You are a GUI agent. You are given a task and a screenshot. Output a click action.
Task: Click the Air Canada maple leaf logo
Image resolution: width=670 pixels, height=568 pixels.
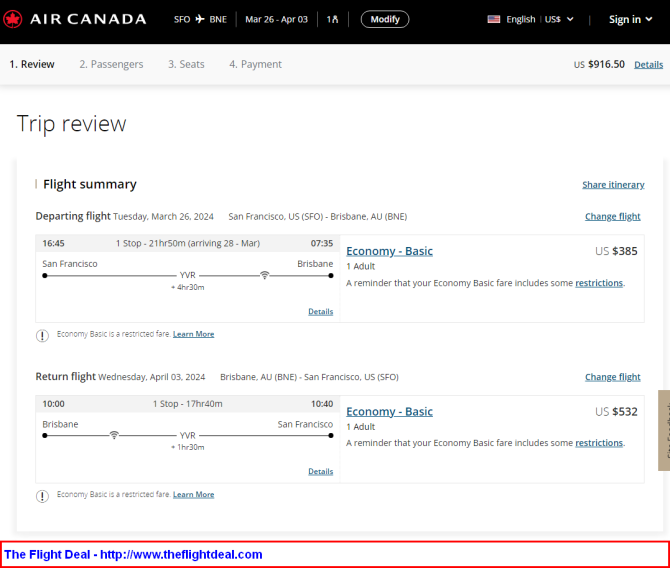[x=12, y=19]
